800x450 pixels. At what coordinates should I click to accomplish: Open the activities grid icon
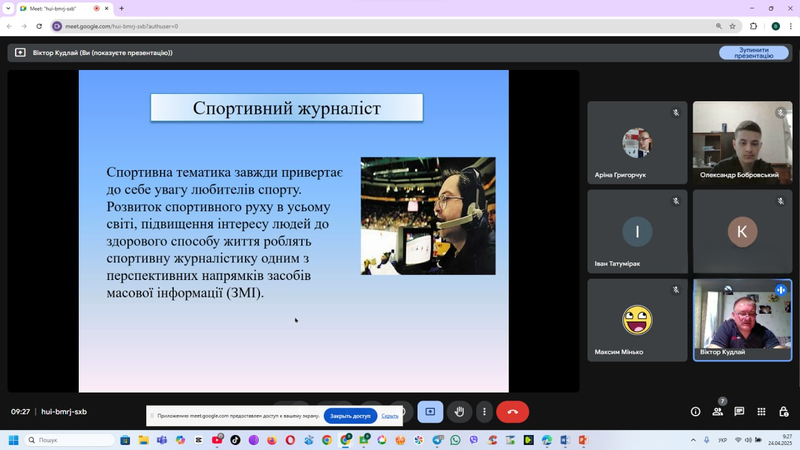pyautogui.click(x=761, y=412)
